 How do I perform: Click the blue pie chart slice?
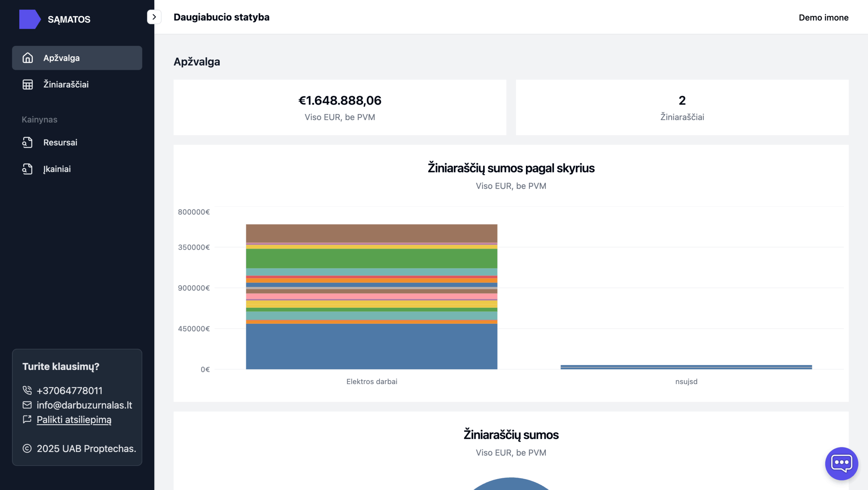coord(511,484)
